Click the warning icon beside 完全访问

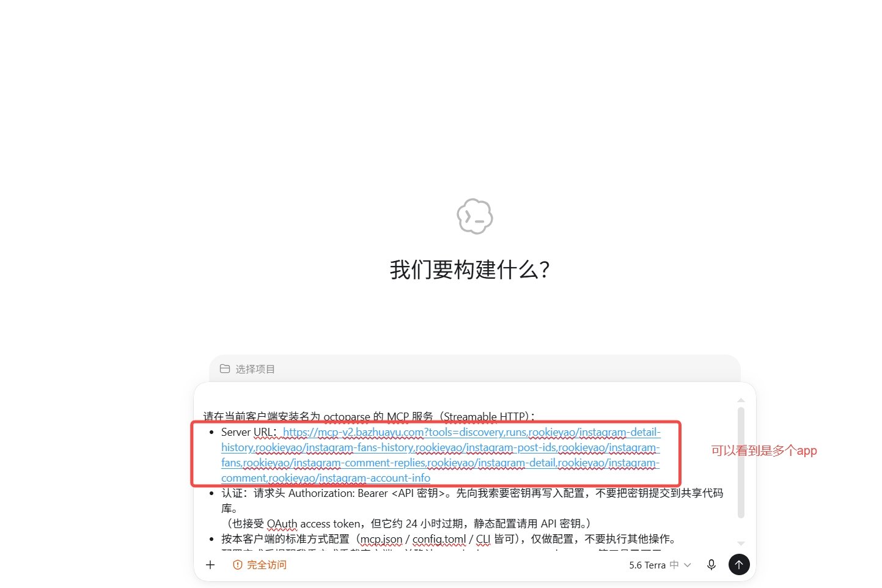click(x=238, y=565)
